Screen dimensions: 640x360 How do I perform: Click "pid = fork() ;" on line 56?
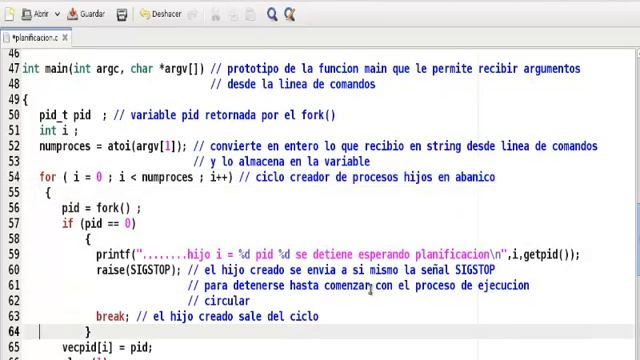[x=102, y=208]
